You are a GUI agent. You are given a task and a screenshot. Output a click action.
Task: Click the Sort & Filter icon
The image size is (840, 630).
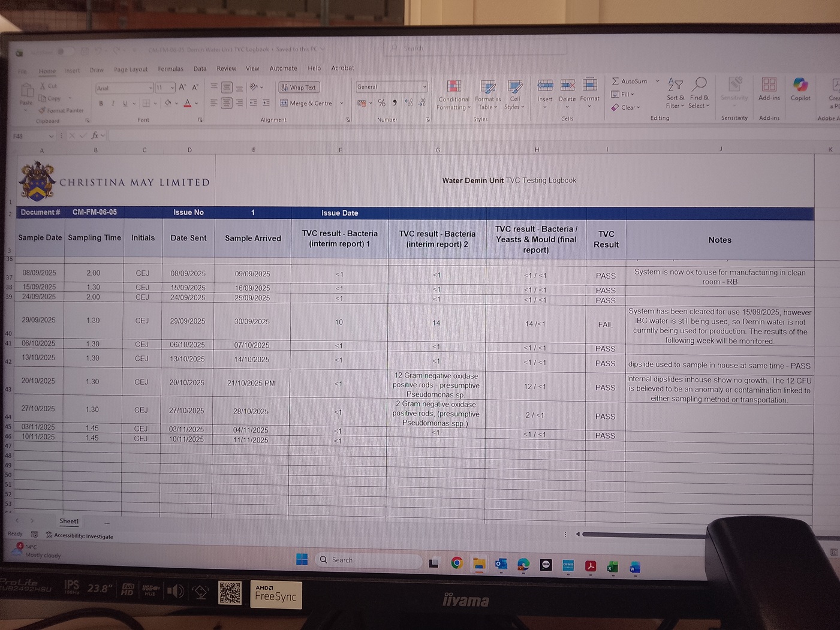click(675, 94)
